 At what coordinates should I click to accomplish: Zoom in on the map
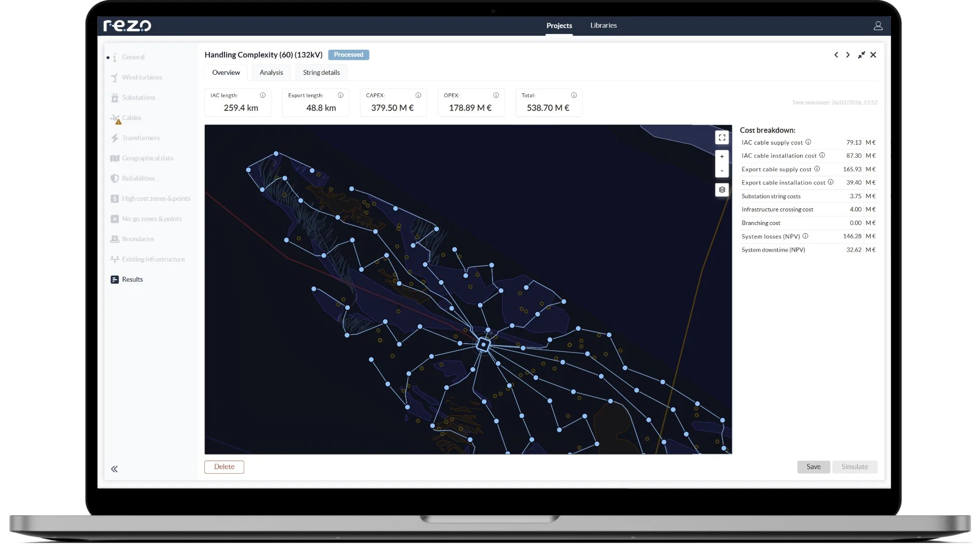pos(721,157)
